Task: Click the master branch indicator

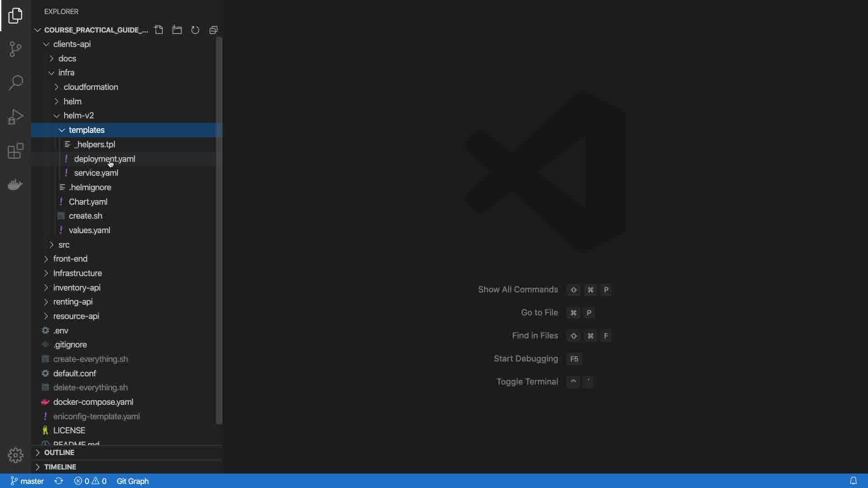Action: [x=27, y=481]
